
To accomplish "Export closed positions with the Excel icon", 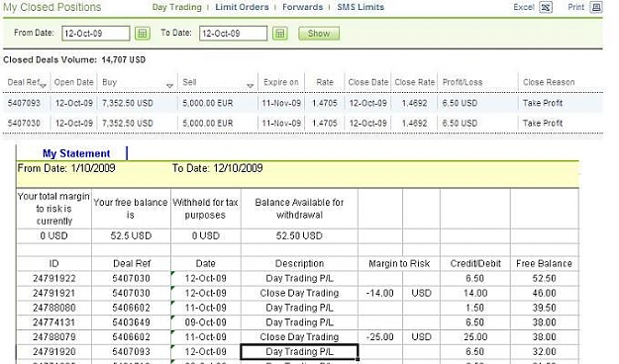I will click(546, 7).
